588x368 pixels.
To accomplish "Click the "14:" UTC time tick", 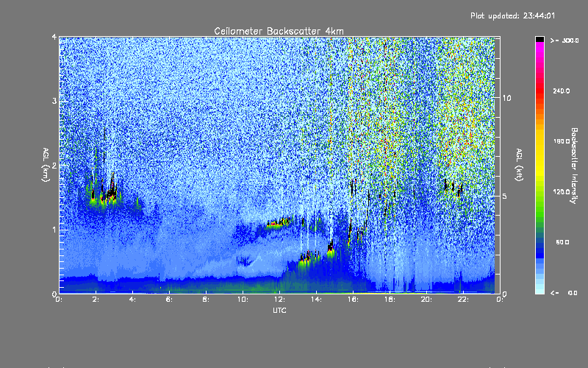I will pos(317,300).
